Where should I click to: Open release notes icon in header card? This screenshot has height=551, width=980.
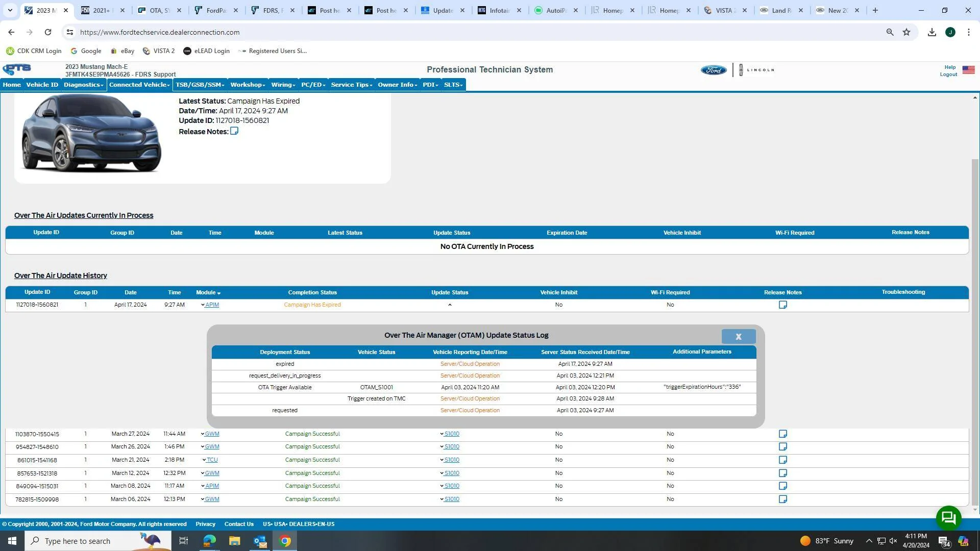[234, 131]
